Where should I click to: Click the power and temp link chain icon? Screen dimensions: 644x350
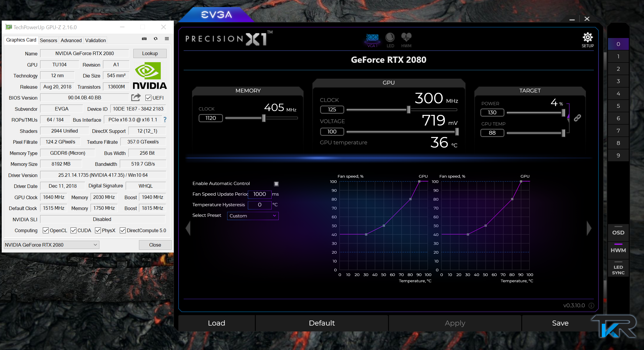tap(577, 118)
